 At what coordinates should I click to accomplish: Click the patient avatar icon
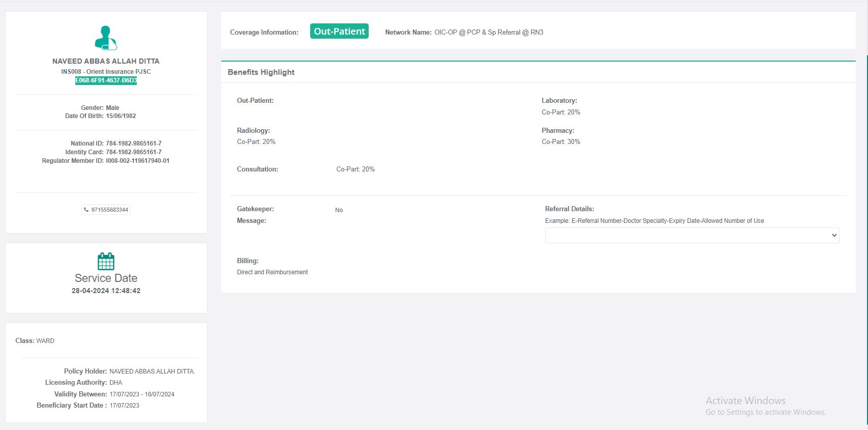(x=106, y=38)
